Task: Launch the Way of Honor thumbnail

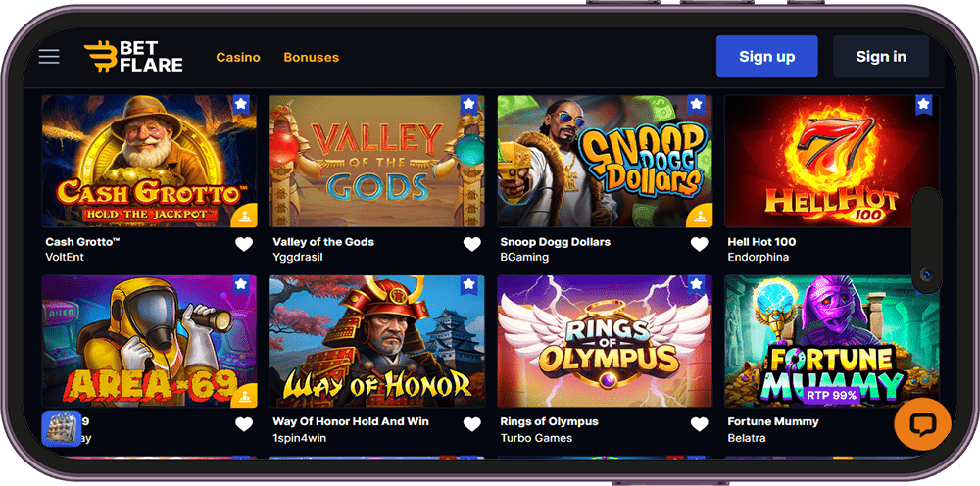Action: click(377, 341)
